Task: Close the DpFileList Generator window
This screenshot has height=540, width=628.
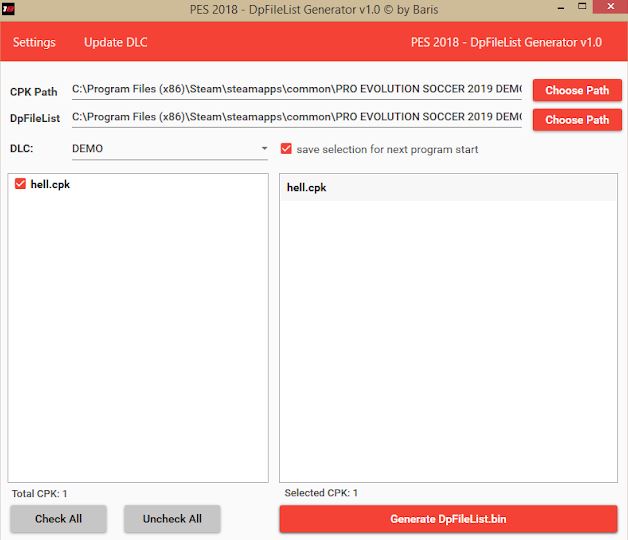Action: click(x=610, y=7)
